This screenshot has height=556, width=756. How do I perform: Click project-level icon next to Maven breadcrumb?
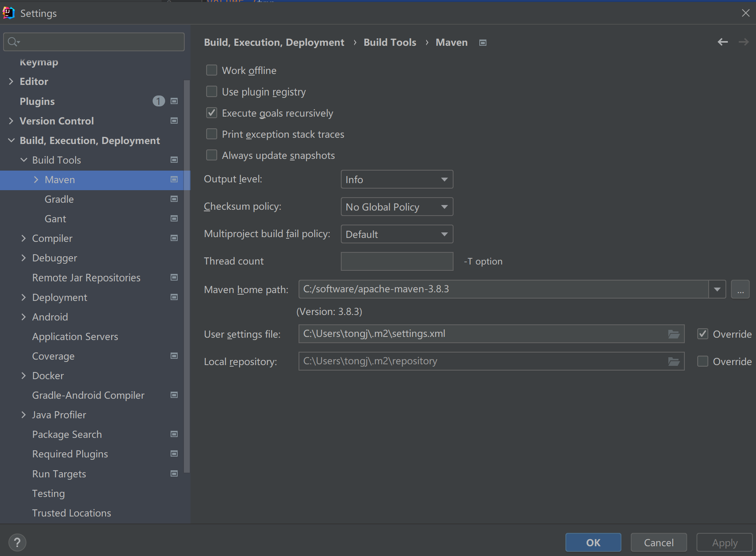pyautogui.click(x=483, y=43)
